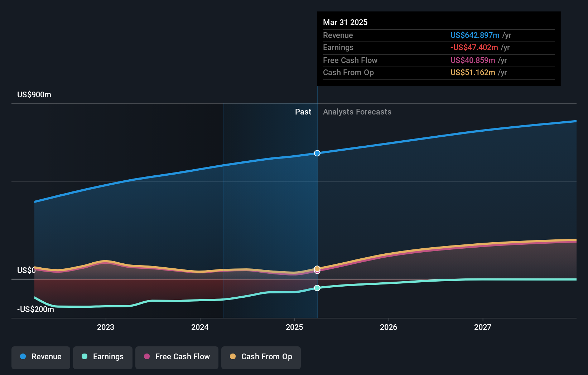Image resolution: width=588 pixels, height=375 pixels.
Task: Click the 2027 x-axis label
Action: (x=483, y=327)
